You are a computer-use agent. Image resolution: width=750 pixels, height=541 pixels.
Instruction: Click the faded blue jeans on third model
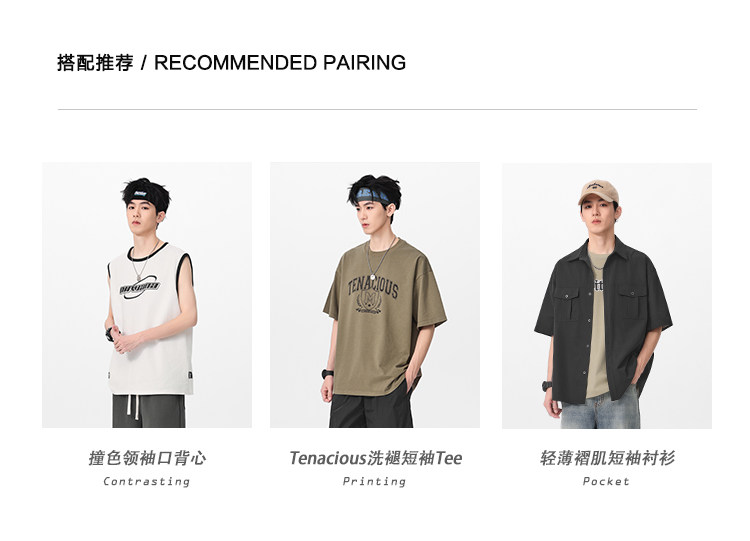[601, 409]
